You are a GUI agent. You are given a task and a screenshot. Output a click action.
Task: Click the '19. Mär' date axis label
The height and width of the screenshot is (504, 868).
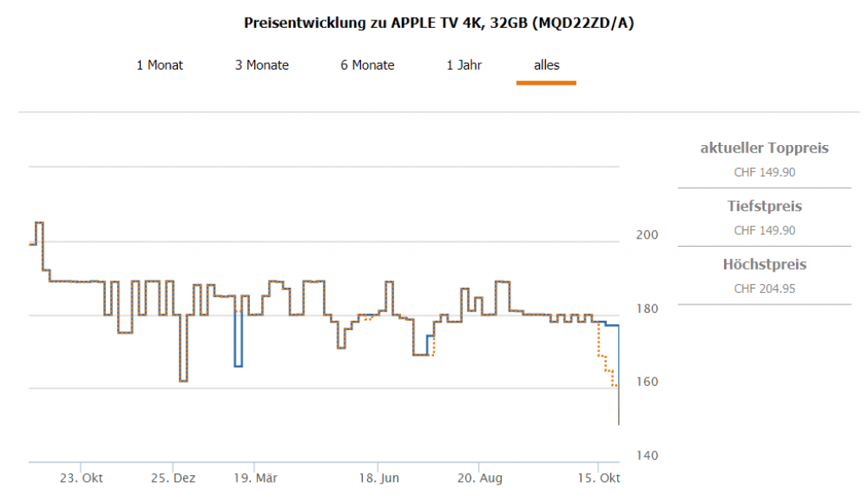(x=254, y=479)
